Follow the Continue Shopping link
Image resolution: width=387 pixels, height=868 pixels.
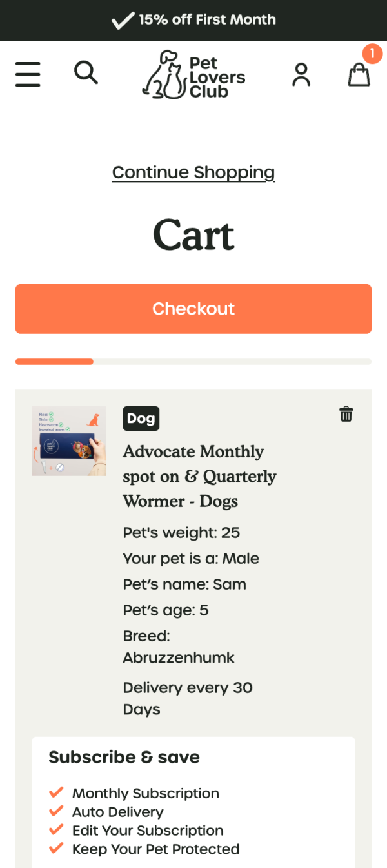coord(193,172)
